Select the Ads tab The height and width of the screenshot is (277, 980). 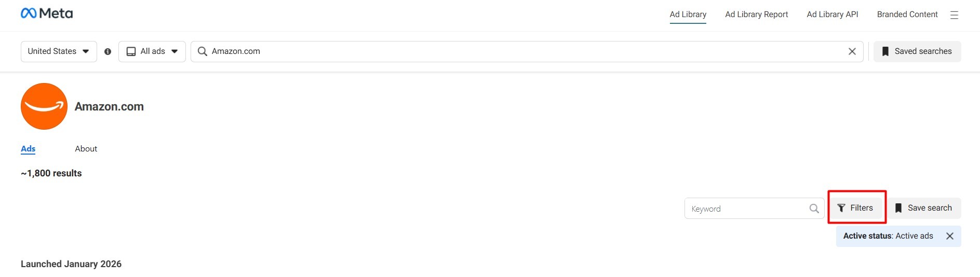pos(28,149)
